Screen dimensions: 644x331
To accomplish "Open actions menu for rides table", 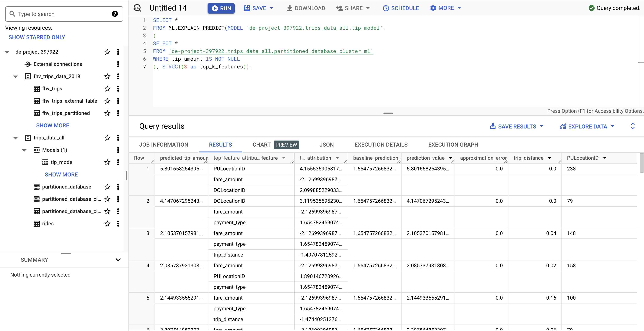I will 118,224.
